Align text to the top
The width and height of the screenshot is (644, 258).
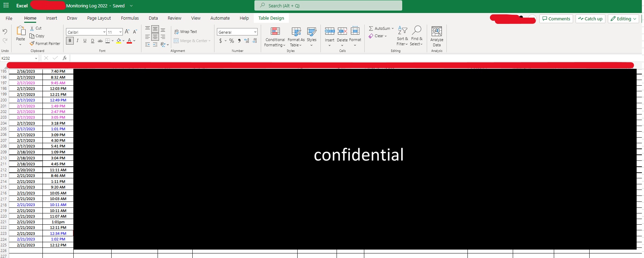click(147, 28)
